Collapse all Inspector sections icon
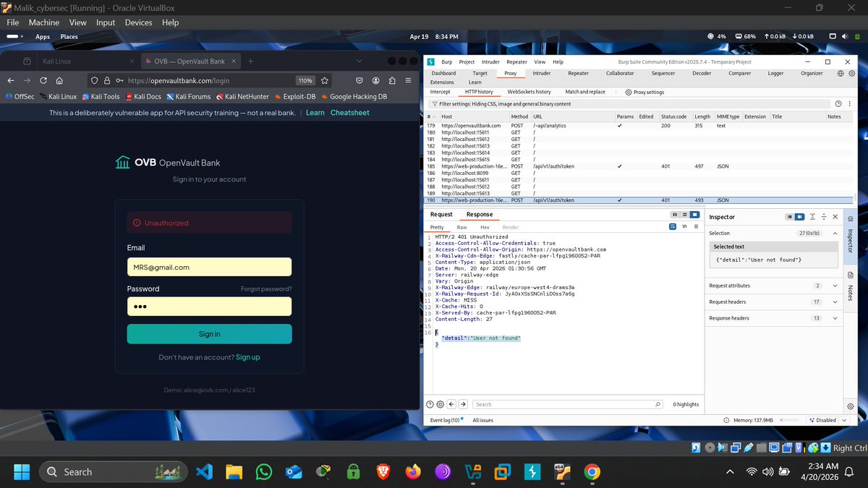 [x=824, y=217]
